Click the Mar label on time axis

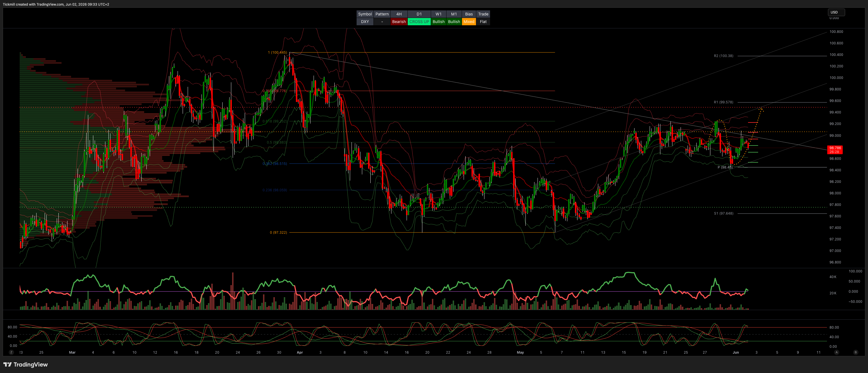(72, 352)
